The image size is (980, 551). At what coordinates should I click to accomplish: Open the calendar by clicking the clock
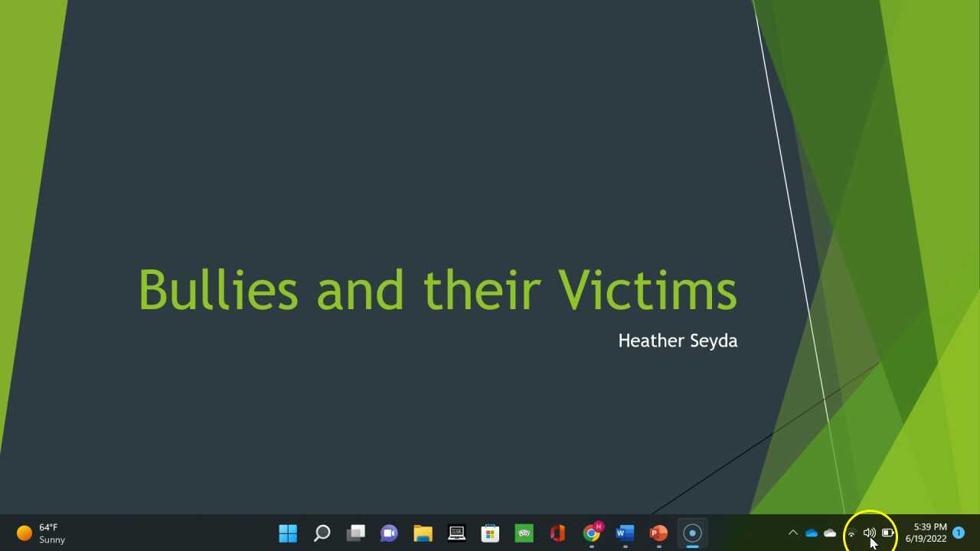click(926, 533)
